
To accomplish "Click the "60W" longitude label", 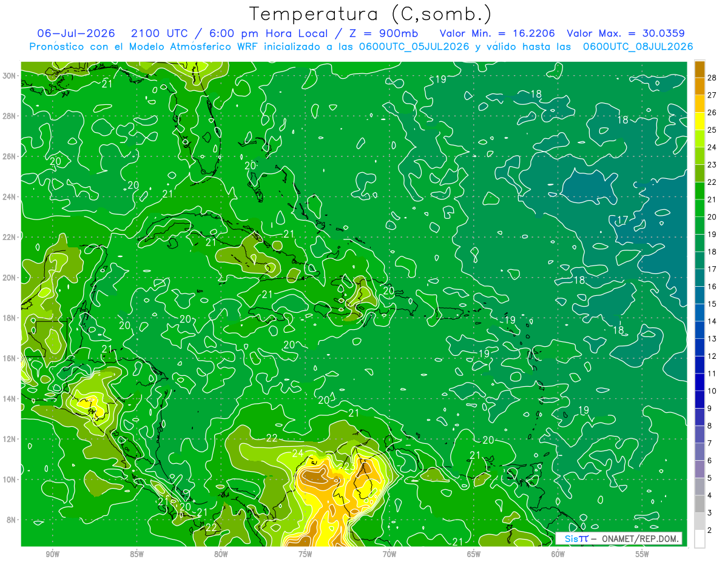I will 558,554.
